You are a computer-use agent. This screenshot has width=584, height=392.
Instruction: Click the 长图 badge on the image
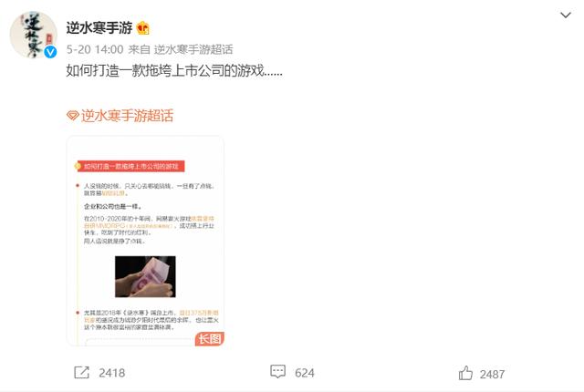click(210, 339)
